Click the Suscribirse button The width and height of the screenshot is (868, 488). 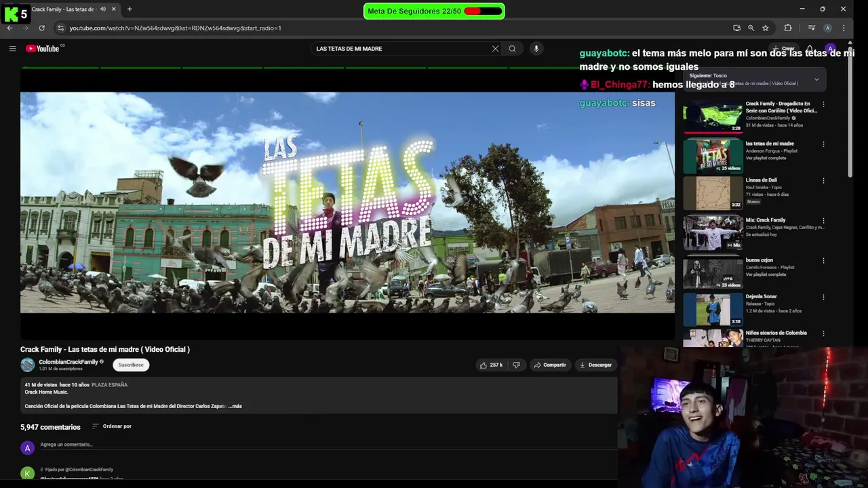point(131,365)
